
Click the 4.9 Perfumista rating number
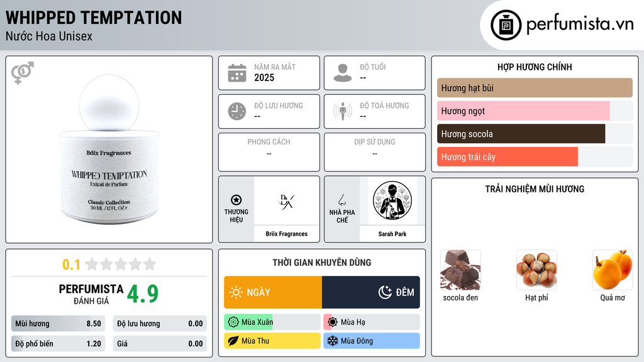click(143, 293)
